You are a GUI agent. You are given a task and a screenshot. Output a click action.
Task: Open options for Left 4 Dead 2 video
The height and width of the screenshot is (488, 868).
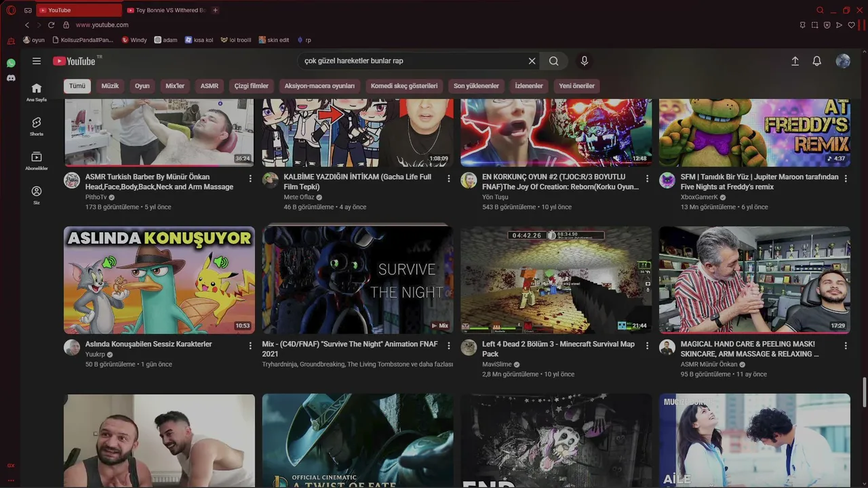tap(647, 346)
